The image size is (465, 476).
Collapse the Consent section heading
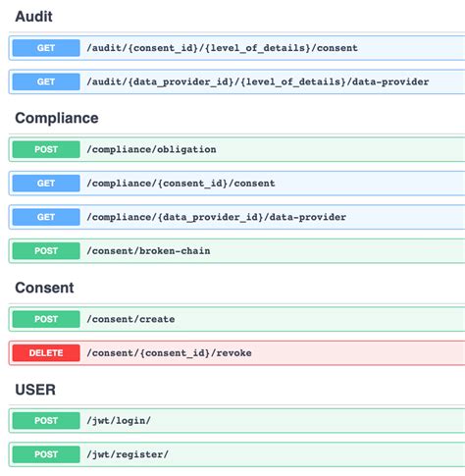(x=44, y=288)
